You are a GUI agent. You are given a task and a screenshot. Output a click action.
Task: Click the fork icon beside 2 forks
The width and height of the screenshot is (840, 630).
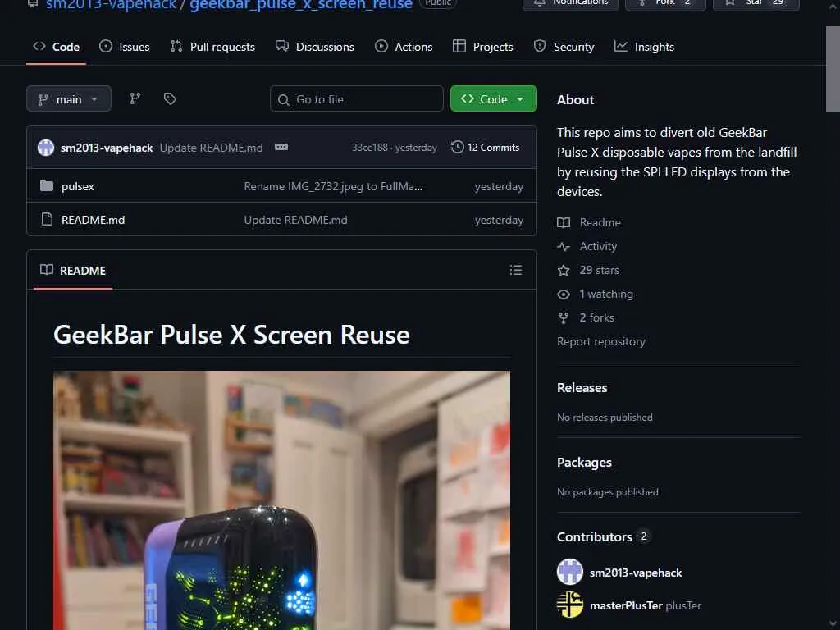(x=564, y=317)
